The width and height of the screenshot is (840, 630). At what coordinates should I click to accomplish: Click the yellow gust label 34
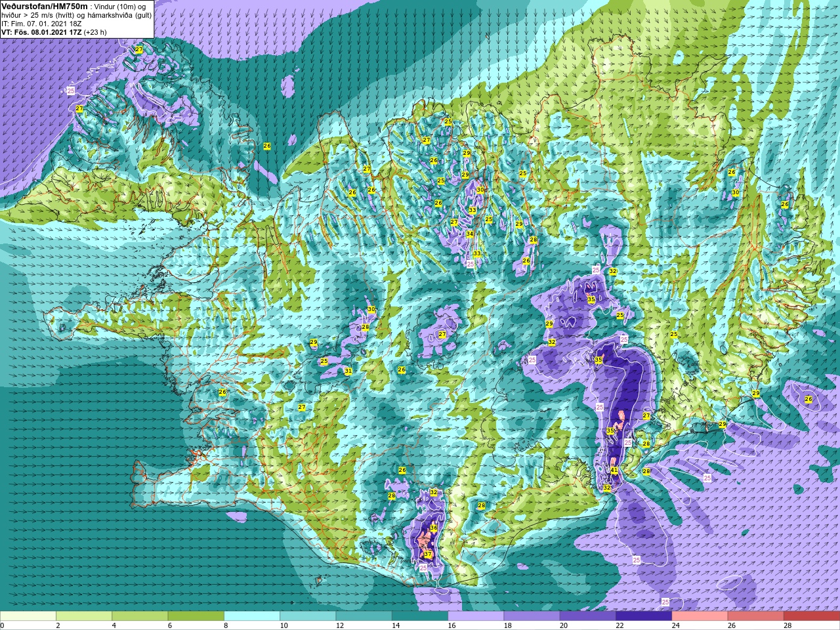(470, 234)
